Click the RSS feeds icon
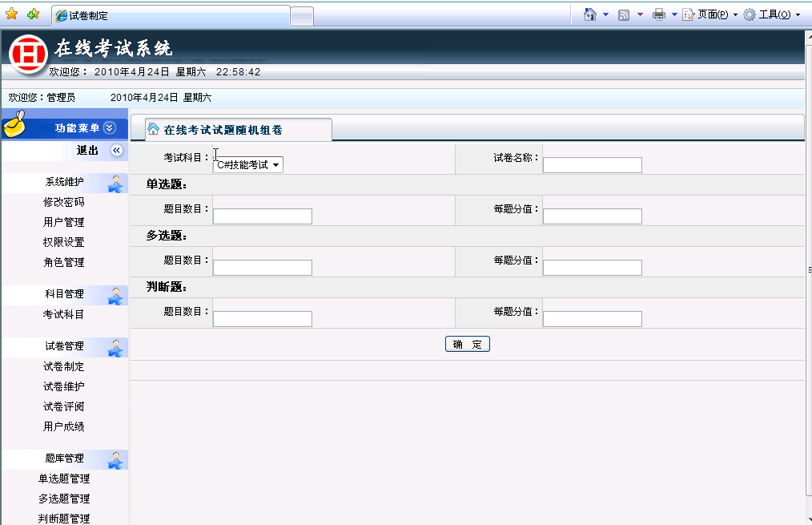 624,15
